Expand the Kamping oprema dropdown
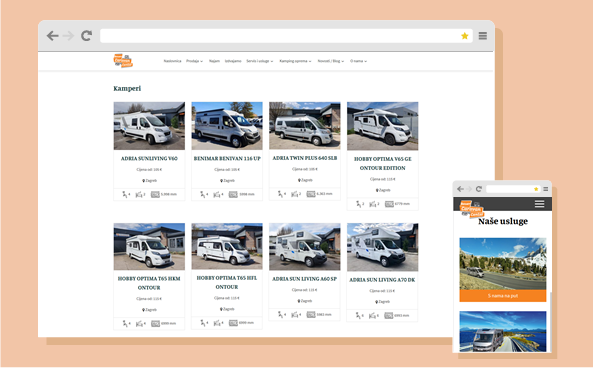Viewport: 593px width, 368px height. (x=295, y=61)
